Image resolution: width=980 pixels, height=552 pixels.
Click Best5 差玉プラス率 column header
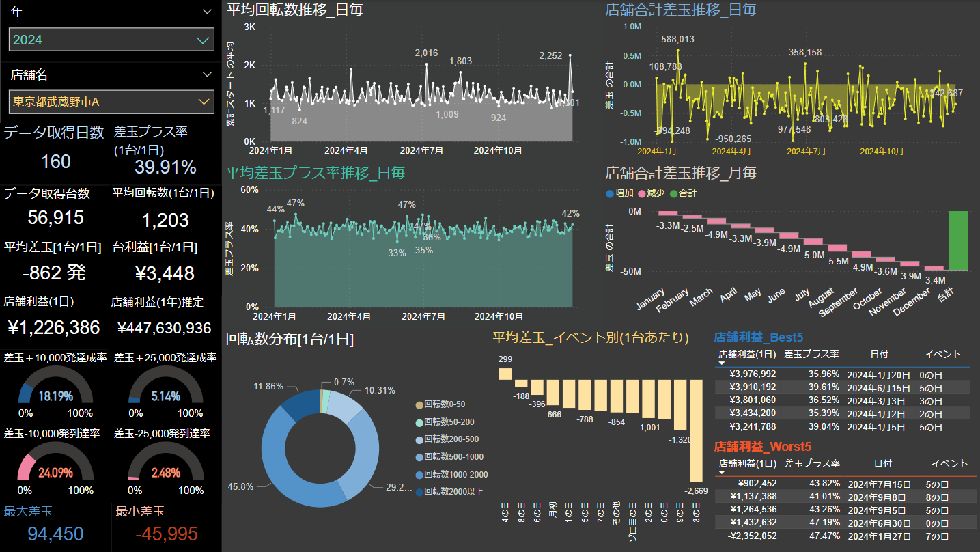[x=811, y=354]
